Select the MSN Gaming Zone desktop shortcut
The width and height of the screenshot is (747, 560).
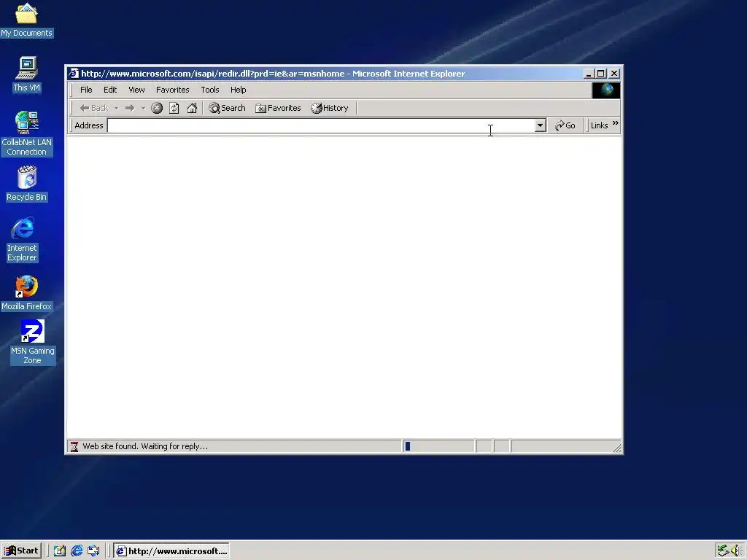tap(32, 343)
